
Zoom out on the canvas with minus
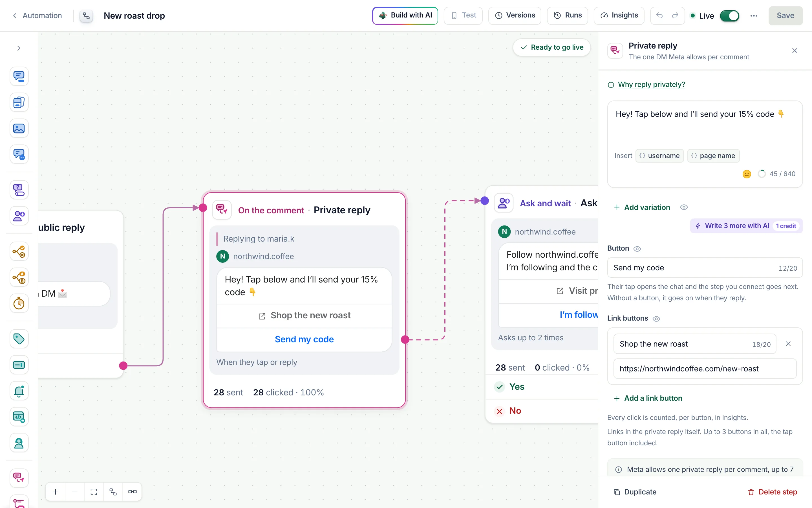75,492
